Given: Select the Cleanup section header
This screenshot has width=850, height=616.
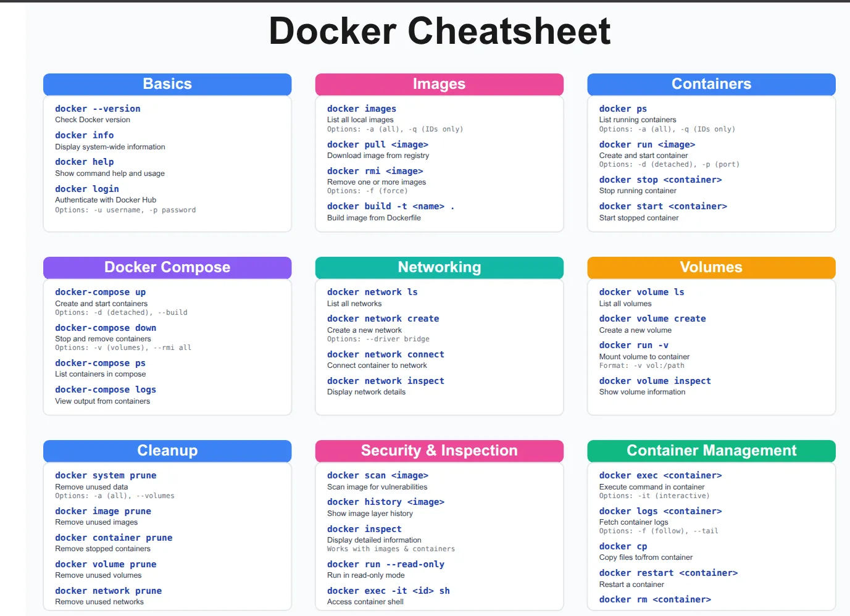Looking at the screenshot, I should [167, 451].
